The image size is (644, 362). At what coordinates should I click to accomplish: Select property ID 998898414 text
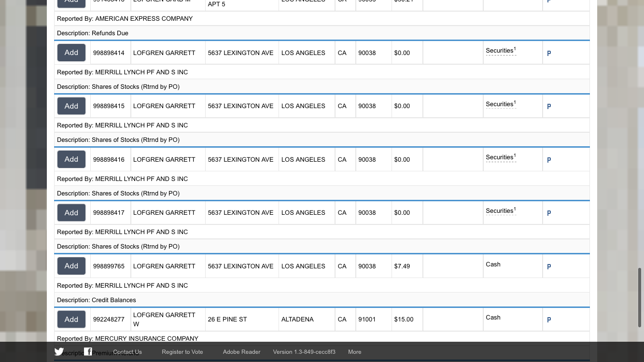coord(109,53)
